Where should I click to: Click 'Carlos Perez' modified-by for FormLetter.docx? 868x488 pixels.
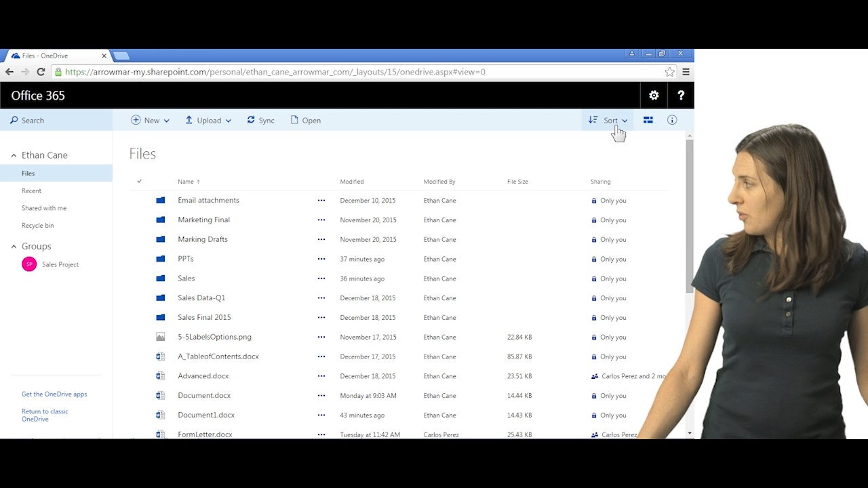pos(441,434)
